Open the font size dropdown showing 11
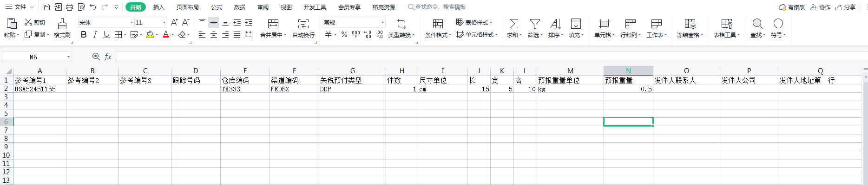The height and width of the screenshot is (185, 868). click(164, 22)
